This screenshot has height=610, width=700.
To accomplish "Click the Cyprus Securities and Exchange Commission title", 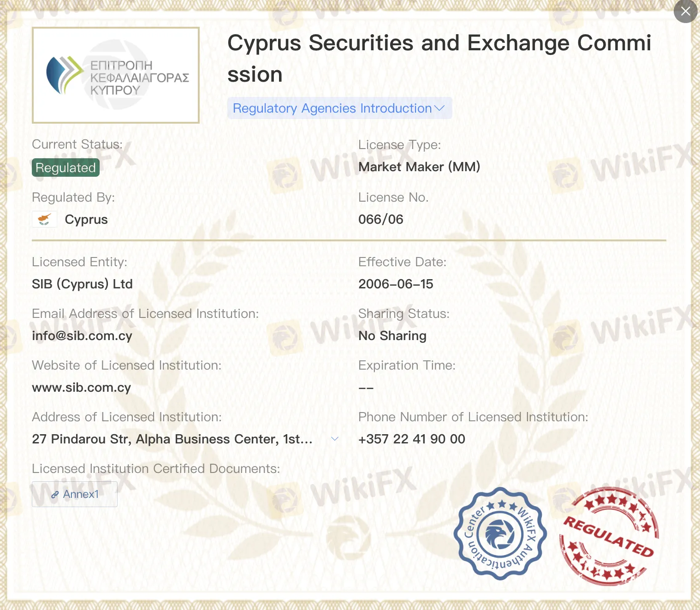I will 439,59.
